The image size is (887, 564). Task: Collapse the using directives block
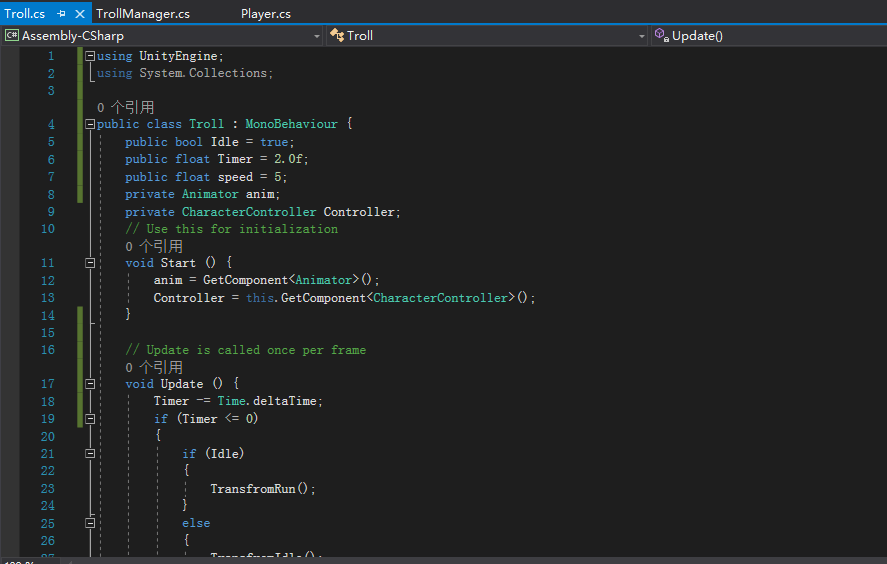coord(89,56)
